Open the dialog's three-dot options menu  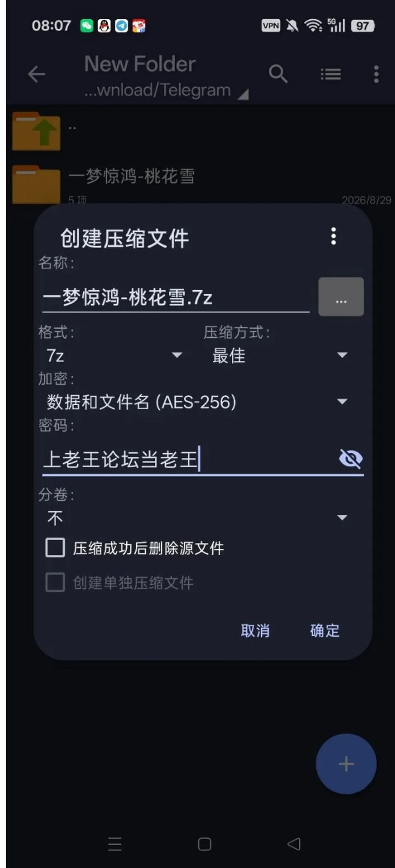[x=334, y=236]
